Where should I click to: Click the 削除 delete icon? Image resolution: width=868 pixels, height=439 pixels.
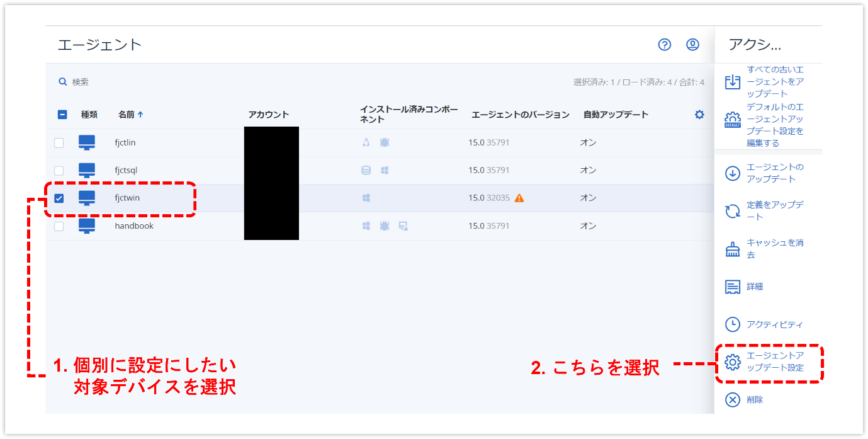coord(732,400)
